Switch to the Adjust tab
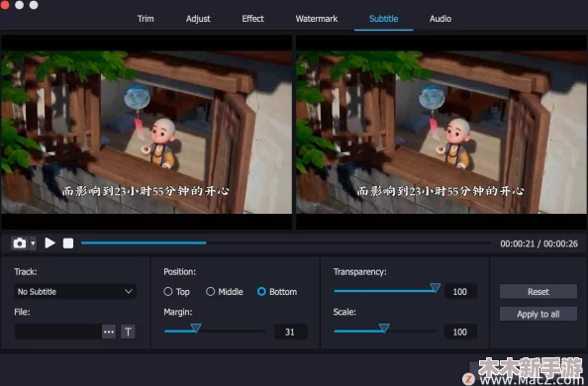Image resolution: width=588 pixels, height=386 pixels. tap(198, 19)
